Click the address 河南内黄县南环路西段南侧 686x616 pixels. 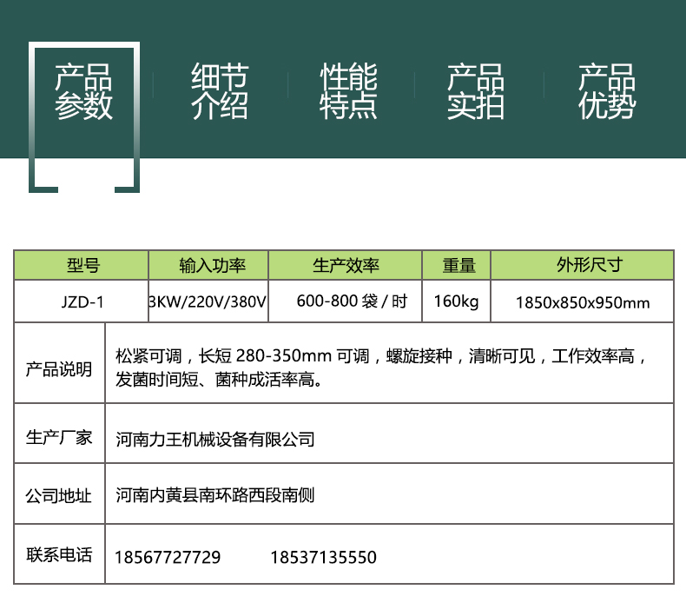coord(215,496)
